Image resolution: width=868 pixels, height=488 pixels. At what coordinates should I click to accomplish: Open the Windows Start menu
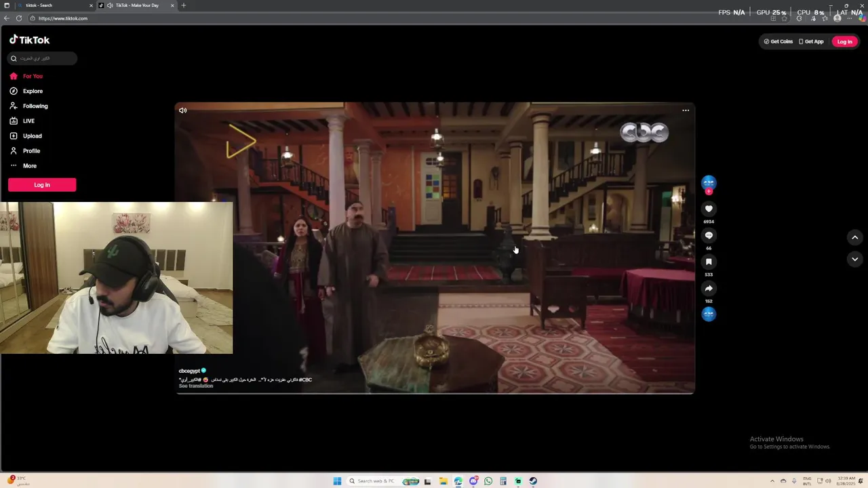pos(337,481)
